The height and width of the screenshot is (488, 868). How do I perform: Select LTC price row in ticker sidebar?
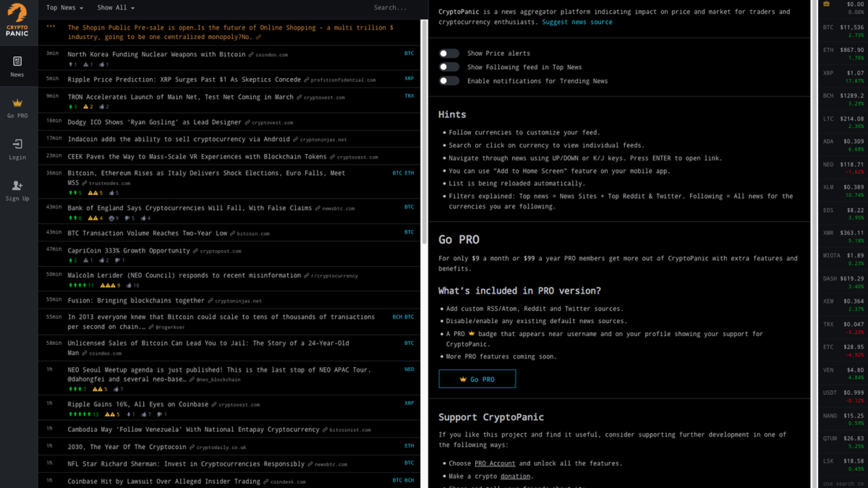point(843,122)
